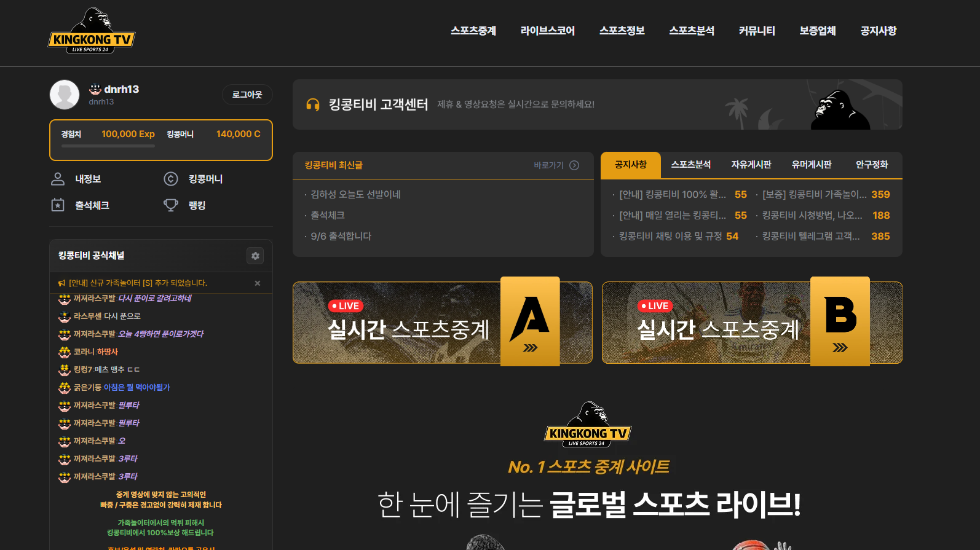Screen dimensions: 980x550
Task: Open the chat settings gear icon
Action: pos(255,256)
